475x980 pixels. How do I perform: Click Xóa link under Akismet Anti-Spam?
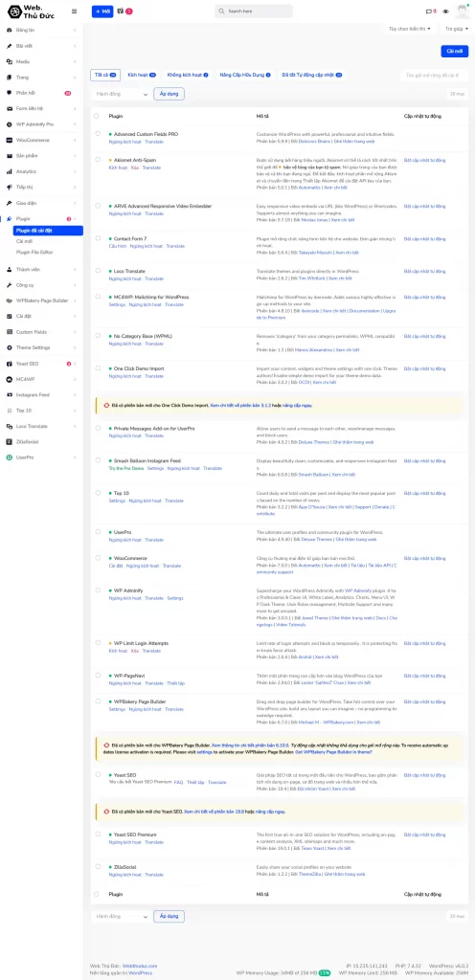[x=135, y=167]
